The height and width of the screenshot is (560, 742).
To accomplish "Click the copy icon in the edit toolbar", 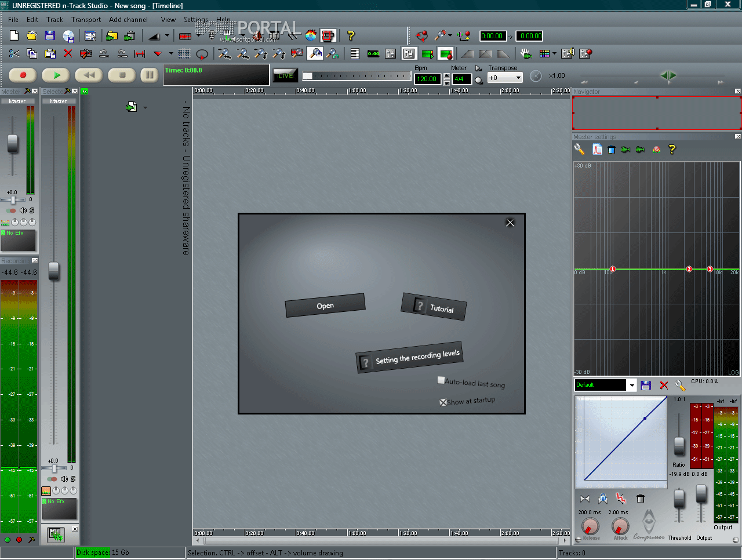I will 32,54.
